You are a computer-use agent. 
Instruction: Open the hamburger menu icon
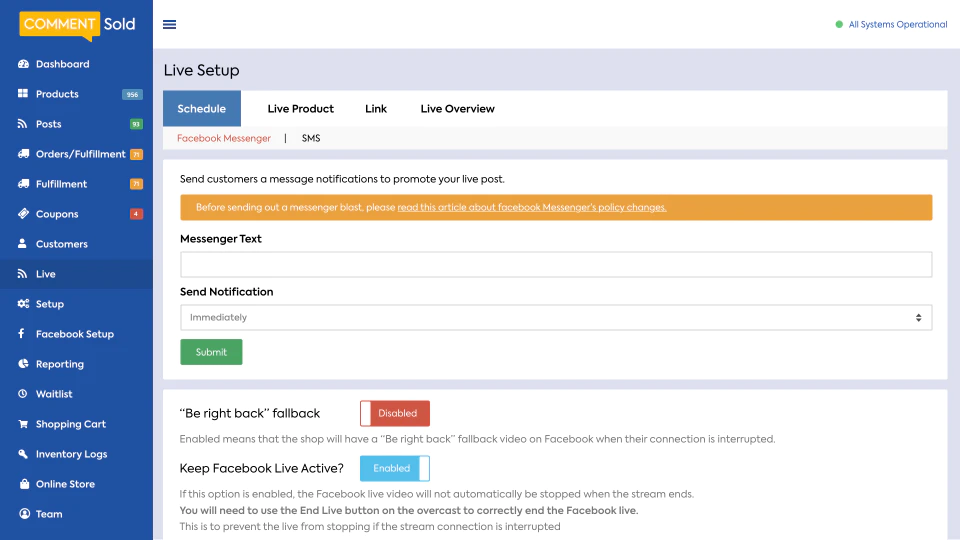pos(170,24)
